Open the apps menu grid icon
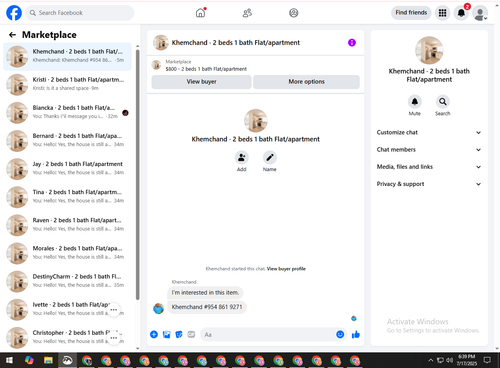This screenshot has height=368, width=500. [x=442, y=13]
